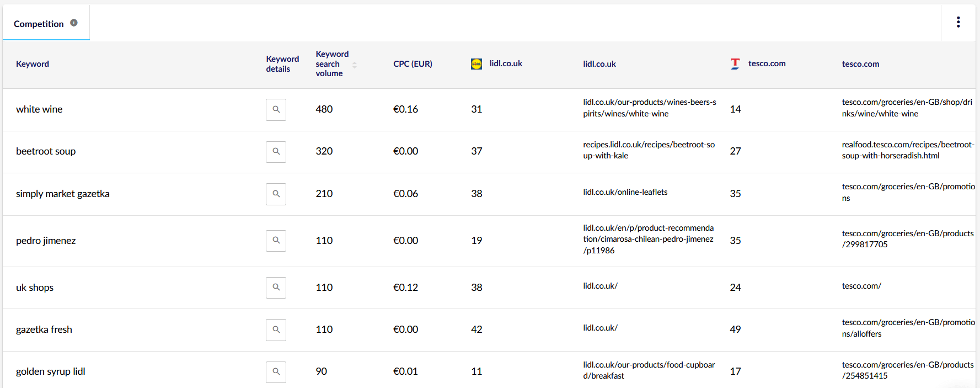This screenshot has width=980, height=388.
Task: Click Lidl position 19 for pedro jimenez
Action: tap(477, 241)
